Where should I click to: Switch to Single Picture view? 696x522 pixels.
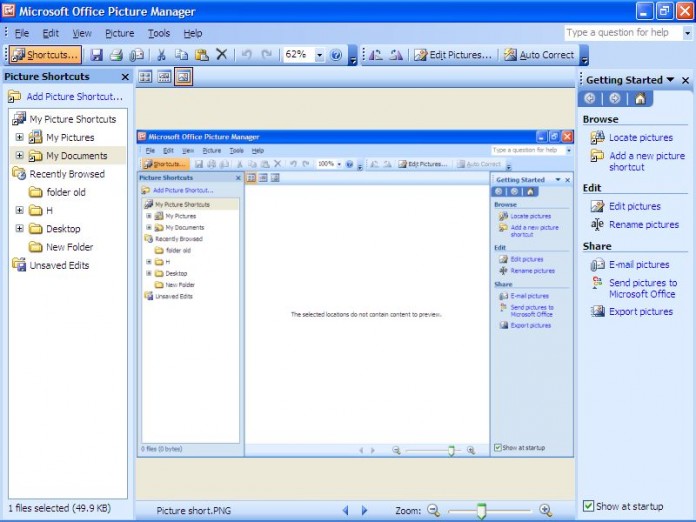[183, 77]
